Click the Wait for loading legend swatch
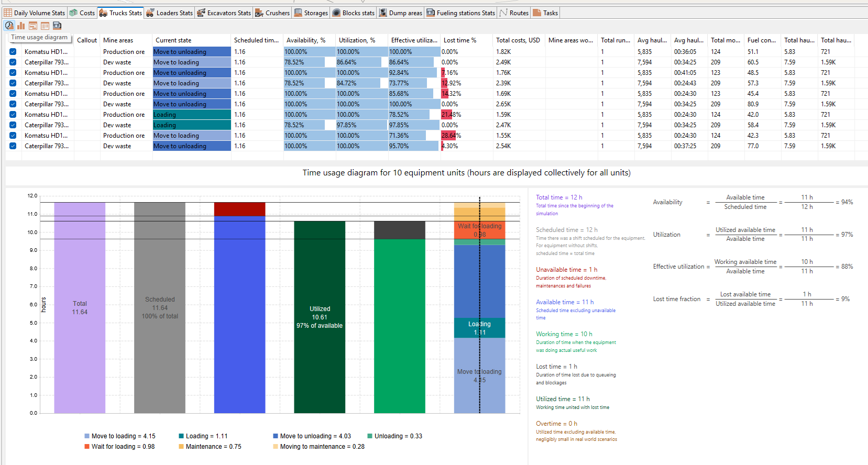 tap(87, 447)
